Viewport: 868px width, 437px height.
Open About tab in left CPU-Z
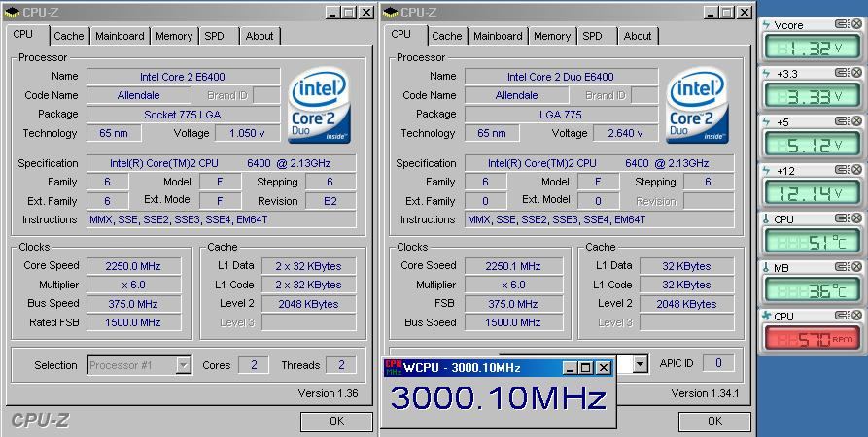260,36
